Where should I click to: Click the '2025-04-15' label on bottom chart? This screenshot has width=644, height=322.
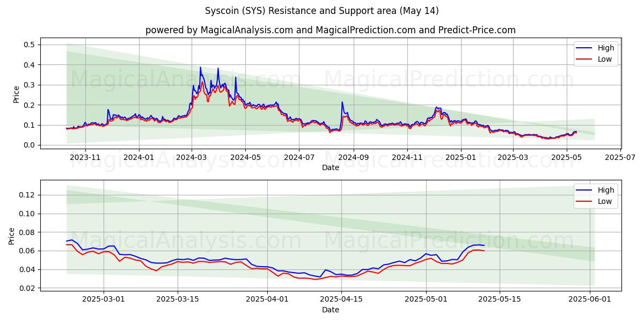pyautogui.click(x=341, y=300)
